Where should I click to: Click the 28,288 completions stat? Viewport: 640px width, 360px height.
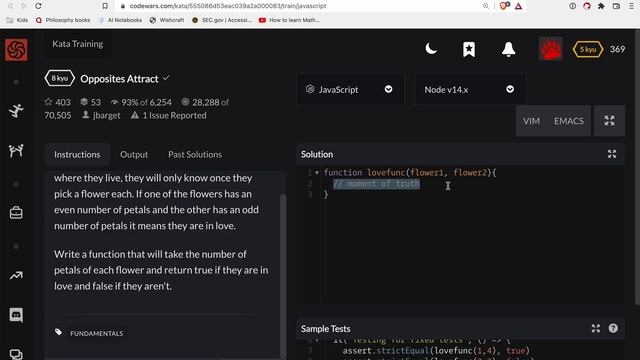(205, 102)
